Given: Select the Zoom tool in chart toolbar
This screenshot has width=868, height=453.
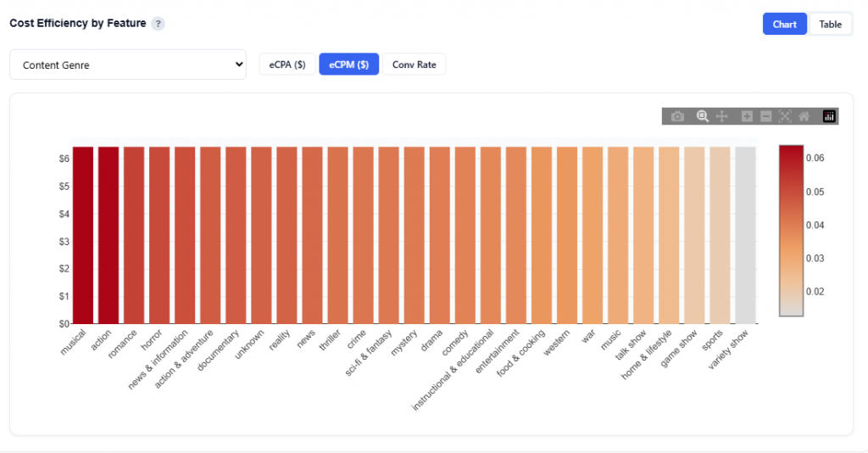Looking at the screenshot, I should tap(702, 116).
